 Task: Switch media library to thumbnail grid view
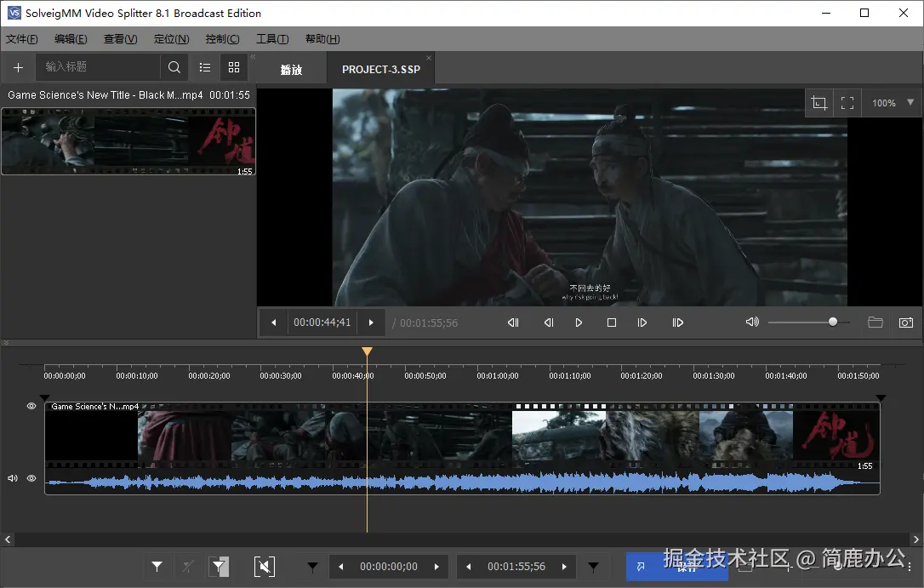[234, 67]
